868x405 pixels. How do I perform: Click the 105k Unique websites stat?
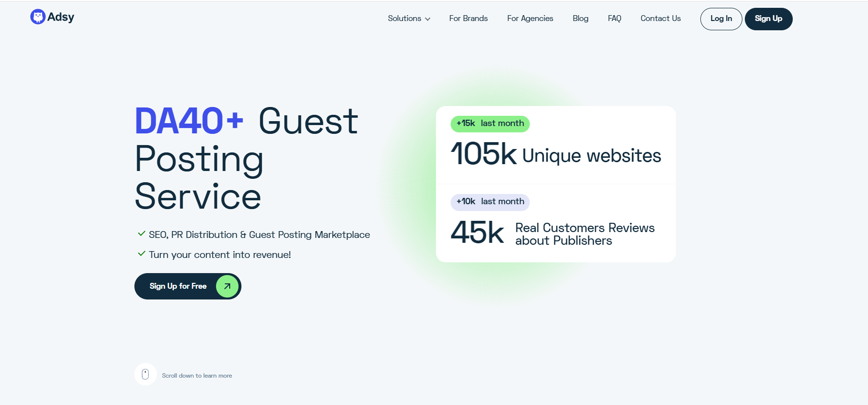click(555, 154)
